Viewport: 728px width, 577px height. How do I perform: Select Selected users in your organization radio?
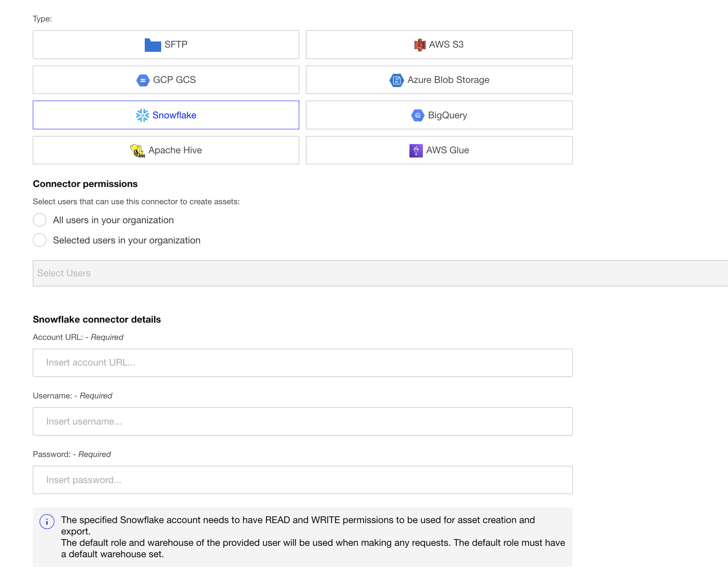(40, 240)
